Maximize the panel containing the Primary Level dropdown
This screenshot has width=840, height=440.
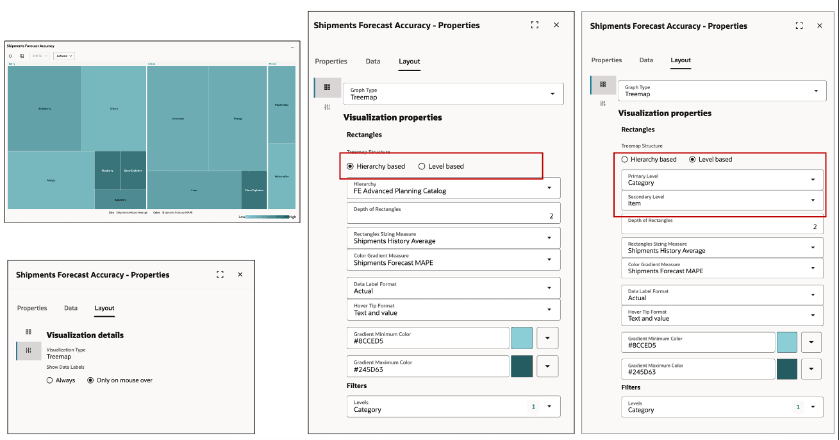[x=799, y=26]
